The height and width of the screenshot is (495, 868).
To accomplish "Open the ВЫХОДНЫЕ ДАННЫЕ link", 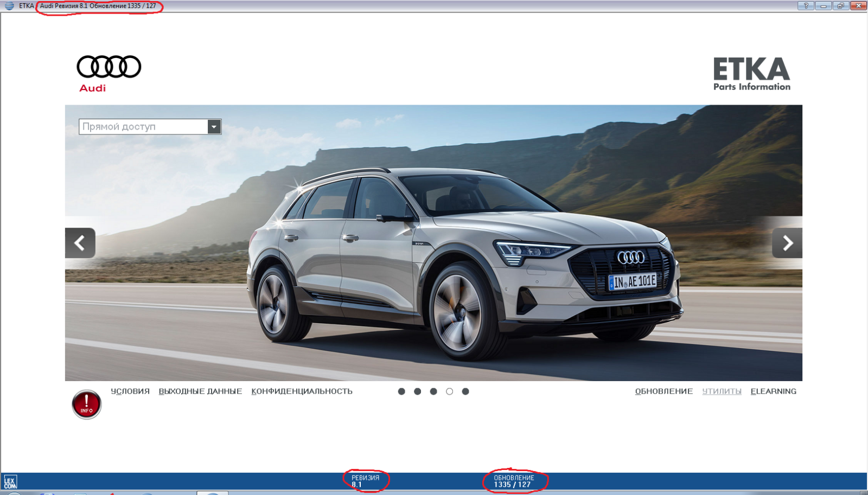I will (x=200, y=391).
